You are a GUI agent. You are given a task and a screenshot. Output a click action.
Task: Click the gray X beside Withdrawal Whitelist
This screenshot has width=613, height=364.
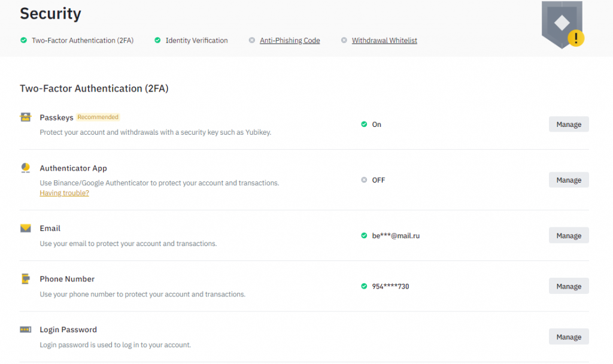(344, 41)
